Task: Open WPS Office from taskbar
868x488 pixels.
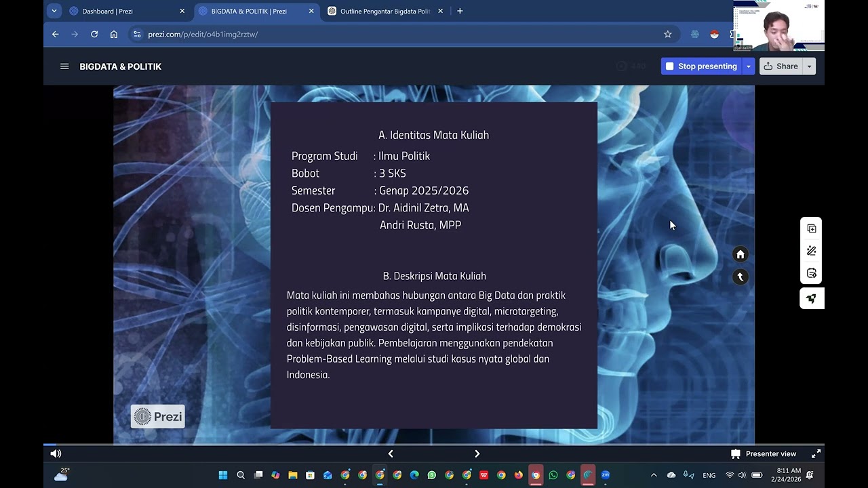Action: [484, 475]
